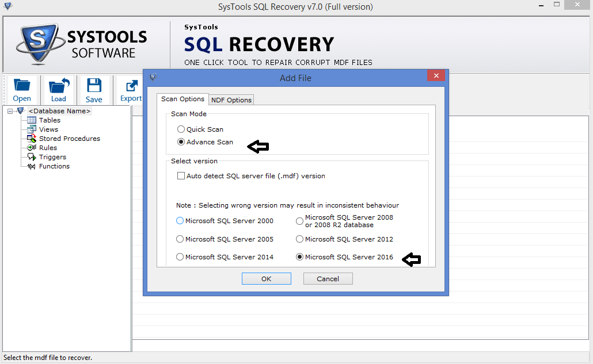Screen dimensions: 593x364
Task: Select the Quick Scan radio button
Action: tap(181, 129)
